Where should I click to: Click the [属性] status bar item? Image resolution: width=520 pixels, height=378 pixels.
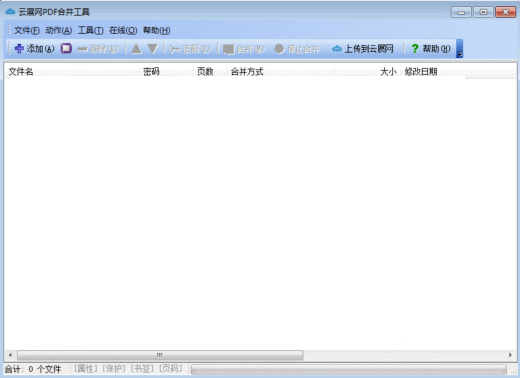tap(86, 368)
